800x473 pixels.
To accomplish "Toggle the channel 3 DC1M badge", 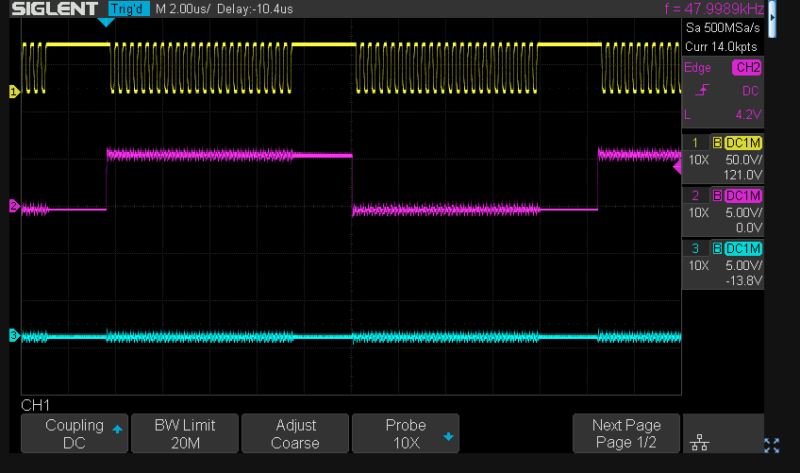I will tap(743, 248).
